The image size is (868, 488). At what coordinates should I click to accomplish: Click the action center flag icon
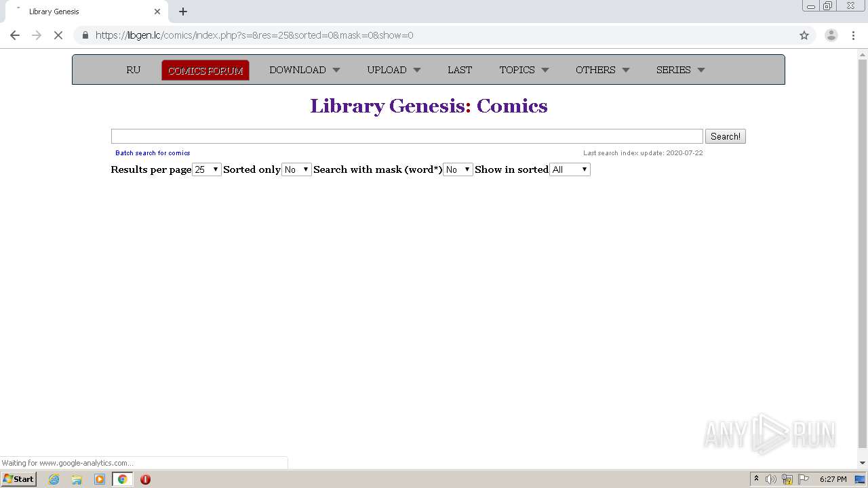(x=804, y=479)
